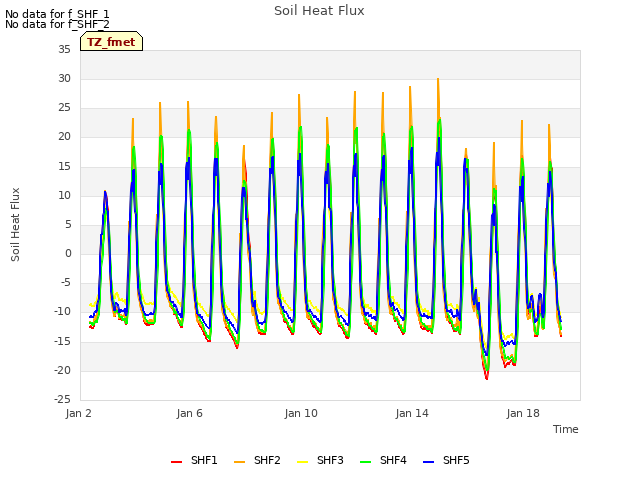Click the 0 y-axis tick label
640x480 pixels.
[x=68, y=253]
